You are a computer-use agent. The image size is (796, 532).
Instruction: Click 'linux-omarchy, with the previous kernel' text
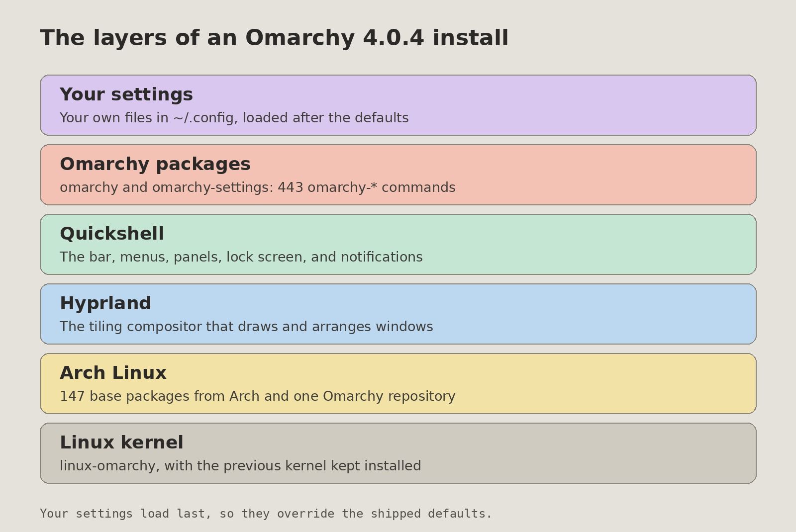pyautogui.click(x=240, y=466)
